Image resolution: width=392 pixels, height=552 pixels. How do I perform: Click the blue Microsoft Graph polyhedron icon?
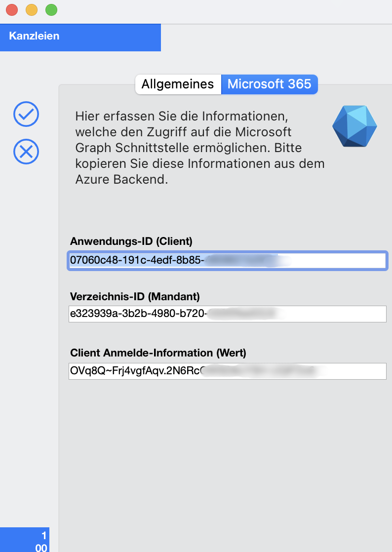coord(354,126)
